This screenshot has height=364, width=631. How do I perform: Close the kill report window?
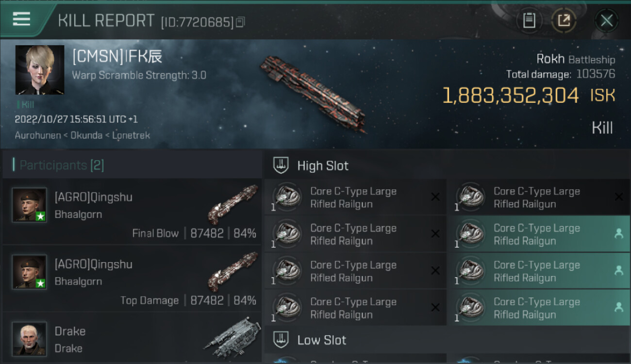coord(606,20)
